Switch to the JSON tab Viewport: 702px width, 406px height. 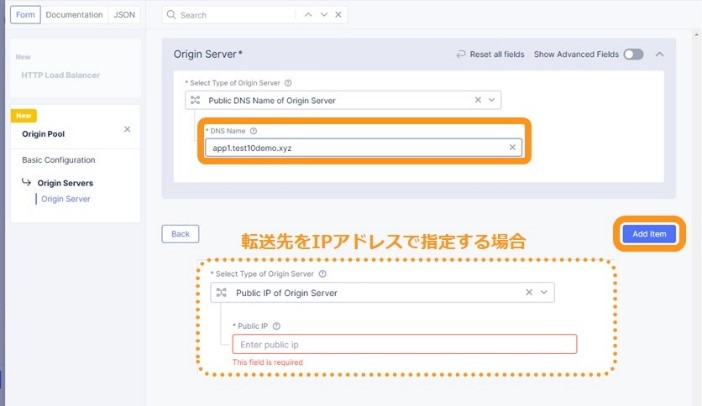point(124,15)
